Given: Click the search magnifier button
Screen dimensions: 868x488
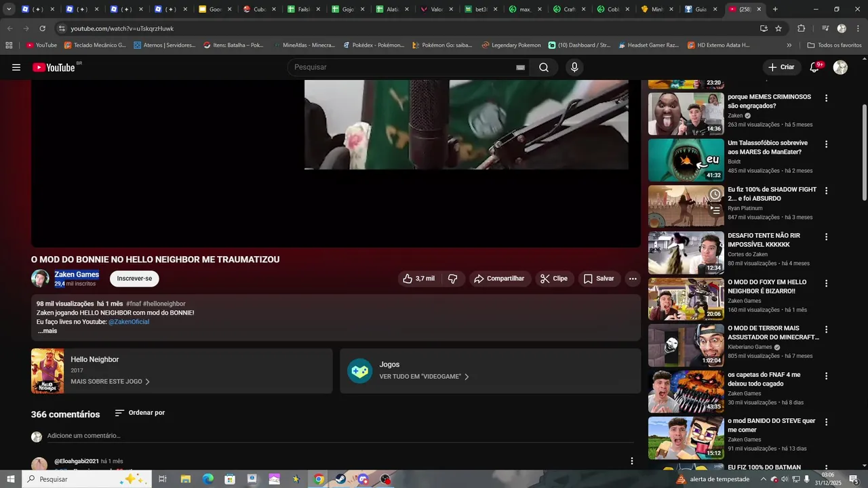Looking at the screenshot, I should (544, 67).
